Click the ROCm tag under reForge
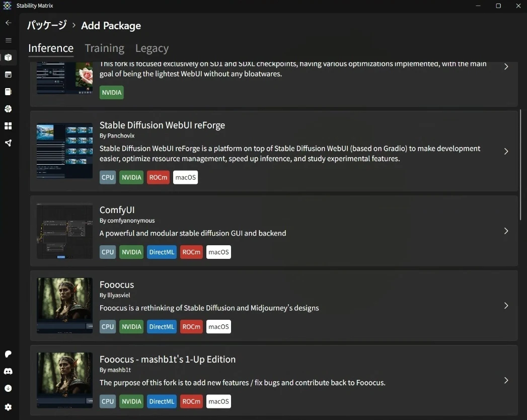 tap(158, 177)
